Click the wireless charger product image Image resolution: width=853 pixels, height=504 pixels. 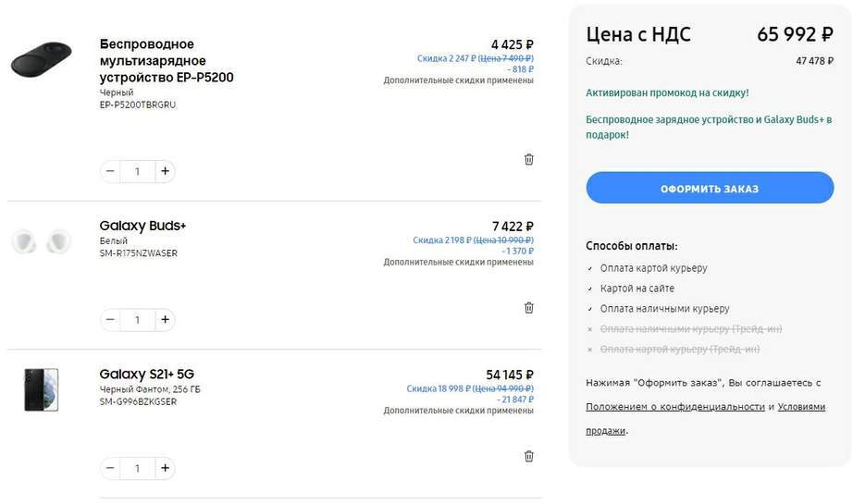click(42, 61)
